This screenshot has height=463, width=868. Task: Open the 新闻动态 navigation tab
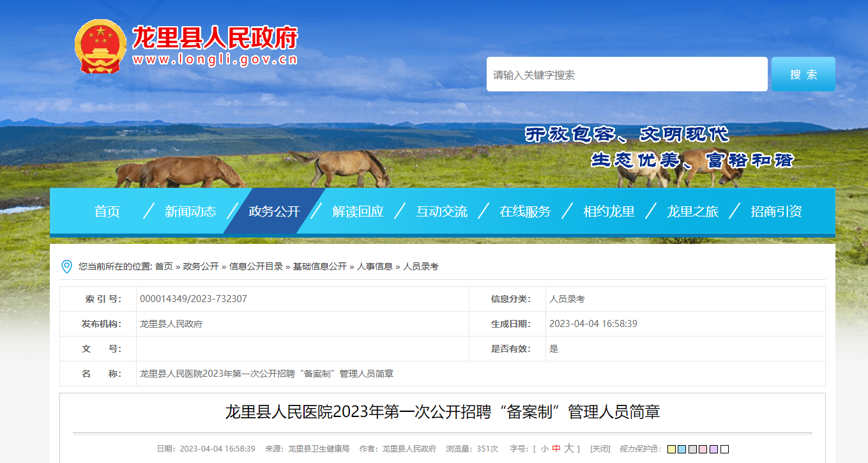pyautogui.click(x=190, y=211)
